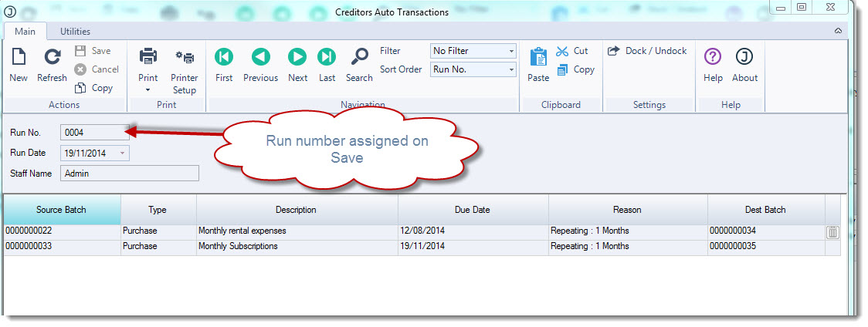Viewport: 868px width, 327px height.
Task: Go to the First record
Action: (224, 66)
